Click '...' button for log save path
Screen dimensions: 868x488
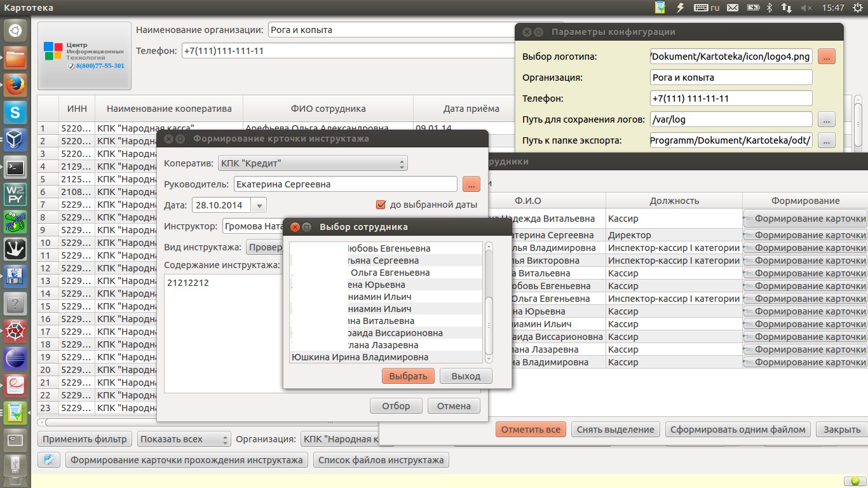pos(826,119)
